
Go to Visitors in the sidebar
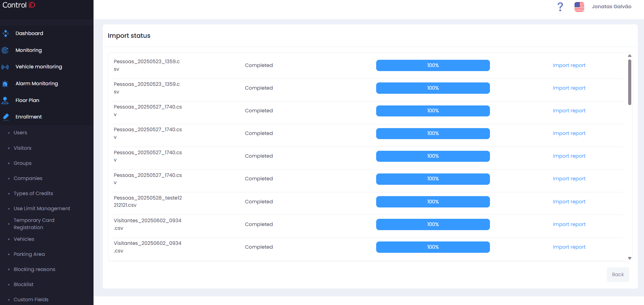(x=22, y=148)
